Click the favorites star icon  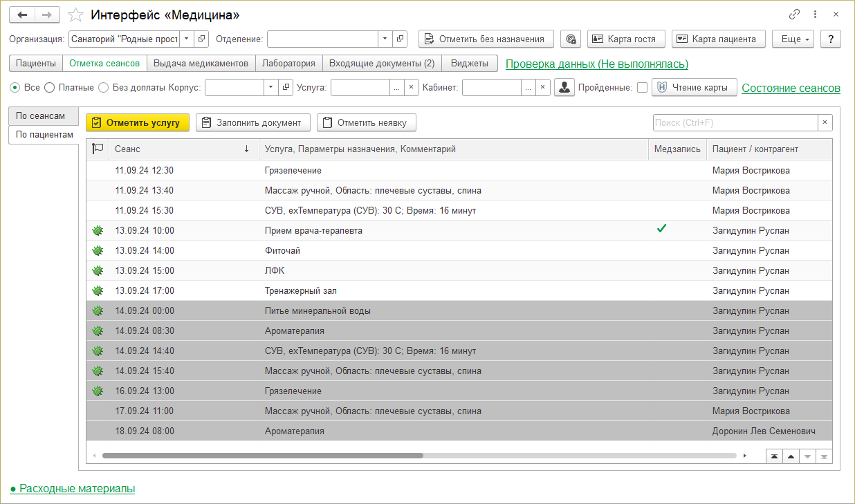77,15
